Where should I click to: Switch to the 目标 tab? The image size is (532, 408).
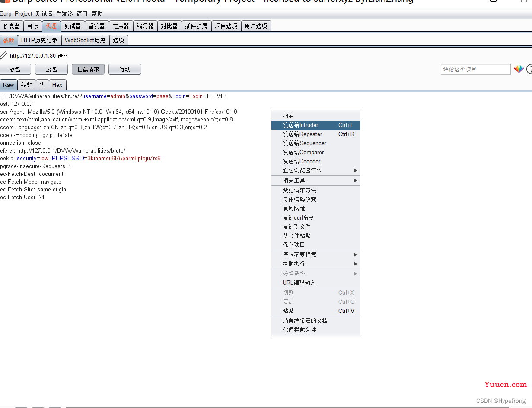pyautogui.click(x=32, y=26)
